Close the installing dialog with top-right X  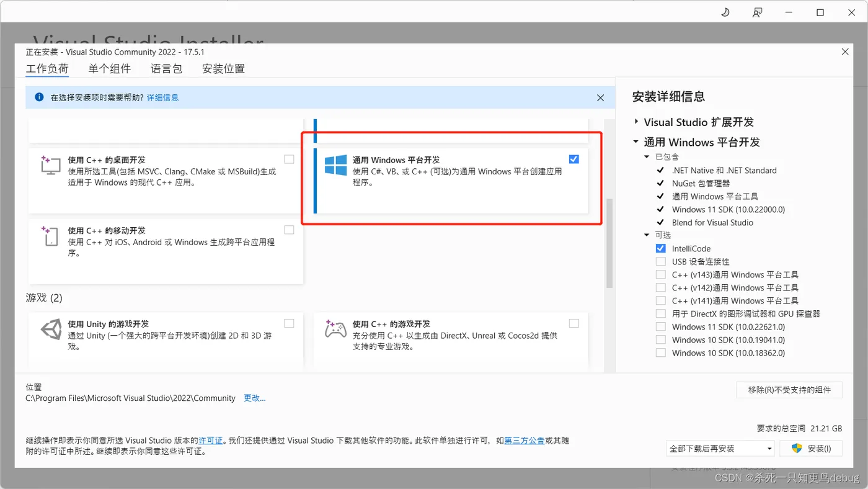[845, 52]
